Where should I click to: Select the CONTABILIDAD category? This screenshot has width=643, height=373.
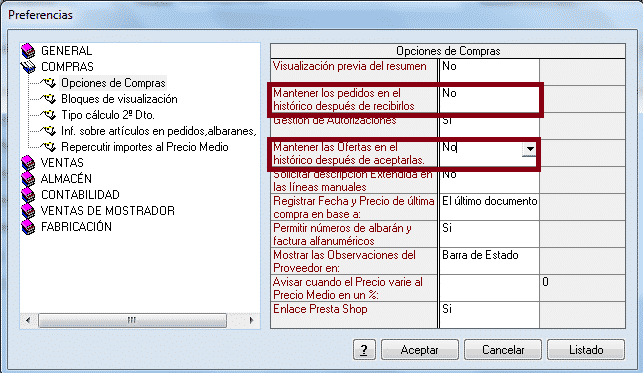pyautogui.click(x=80, y=195)
